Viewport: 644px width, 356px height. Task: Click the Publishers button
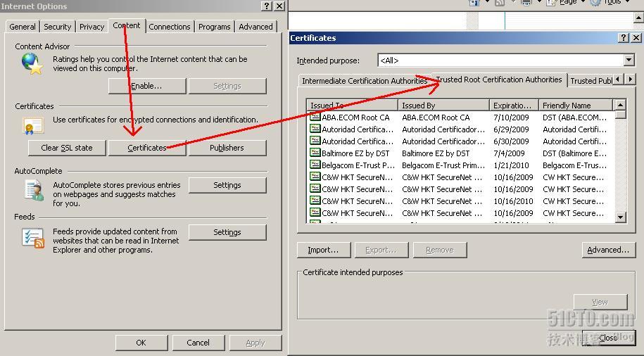[227, 148]
